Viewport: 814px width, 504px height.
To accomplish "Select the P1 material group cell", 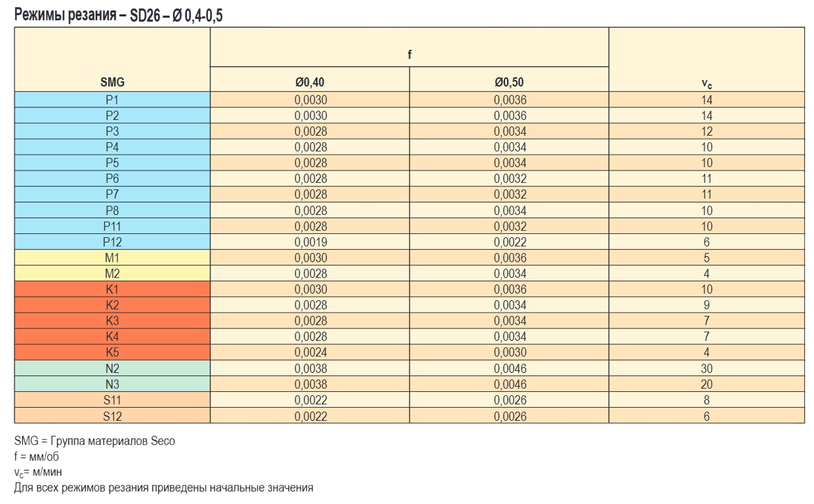I will (112, 100).
